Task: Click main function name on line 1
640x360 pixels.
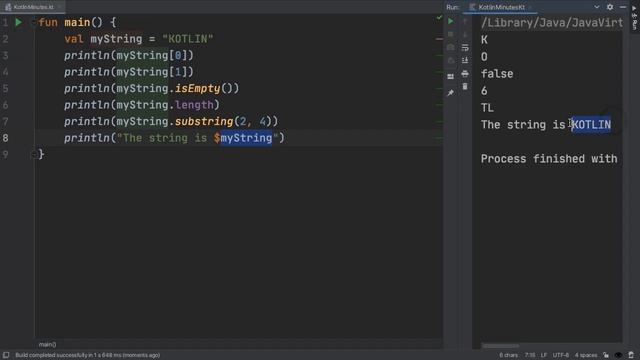Action: (x=77, y=22)
